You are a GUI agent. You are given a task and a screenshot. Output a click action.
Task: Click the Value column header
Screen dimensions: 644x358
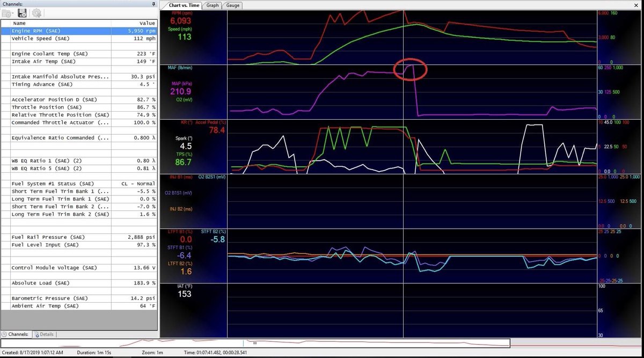pos(134,23)
